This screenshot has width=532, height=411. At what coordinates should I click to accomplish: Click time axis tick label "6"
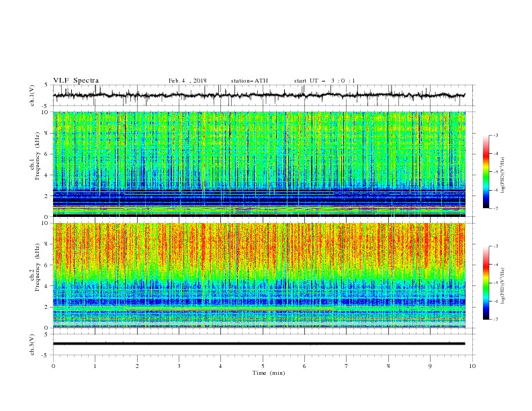[304, 366]
